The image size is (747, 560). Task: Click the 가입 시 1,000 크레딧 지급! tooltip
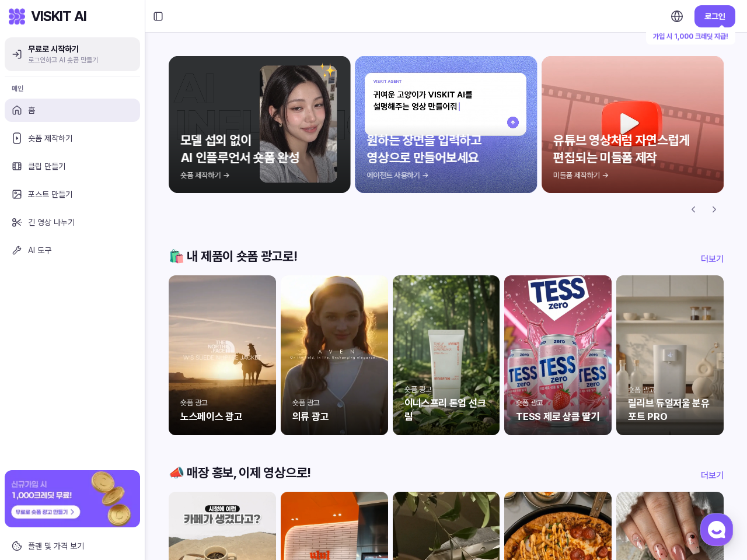click(690, 36)
